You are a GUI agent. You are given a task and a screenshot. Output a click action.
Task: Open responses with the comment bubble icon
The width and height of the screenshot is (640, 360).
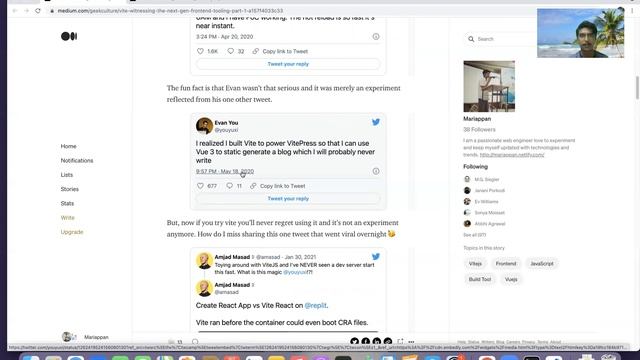coord(195,342)
